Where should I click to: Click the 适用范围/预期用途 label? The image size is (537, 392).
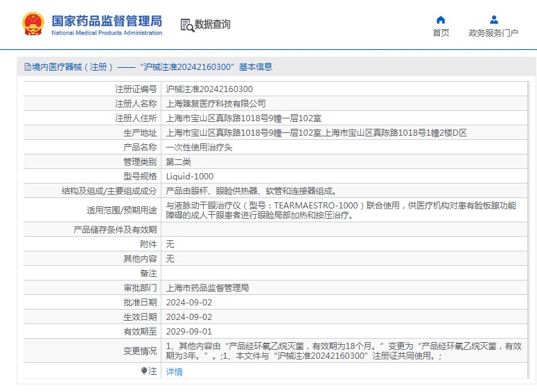[x=122, y=211]
